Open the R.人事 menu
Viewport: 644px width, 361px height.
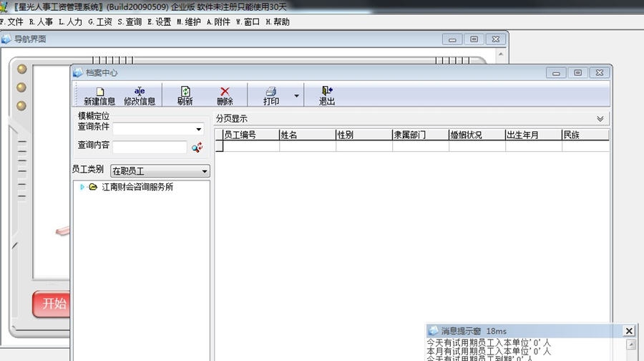(x=41, y=21)
